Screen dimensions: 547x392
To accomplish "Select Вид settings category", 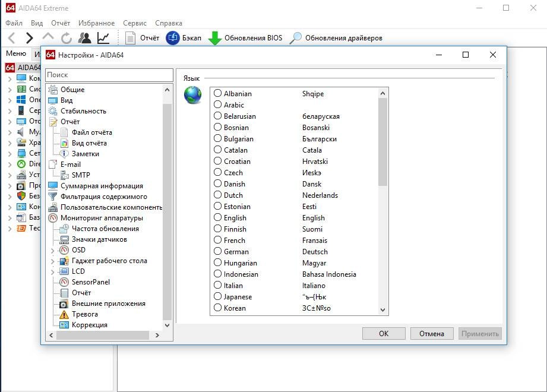I will [67, 100].
